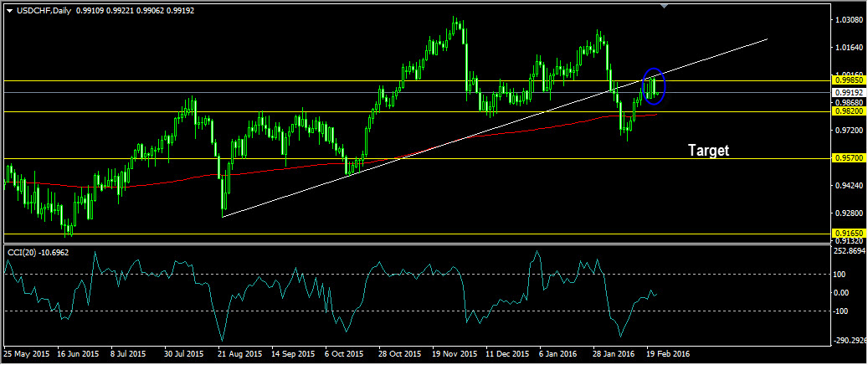
Task: Click the 6 Jan 2016 date label
Action: point(560,353)
